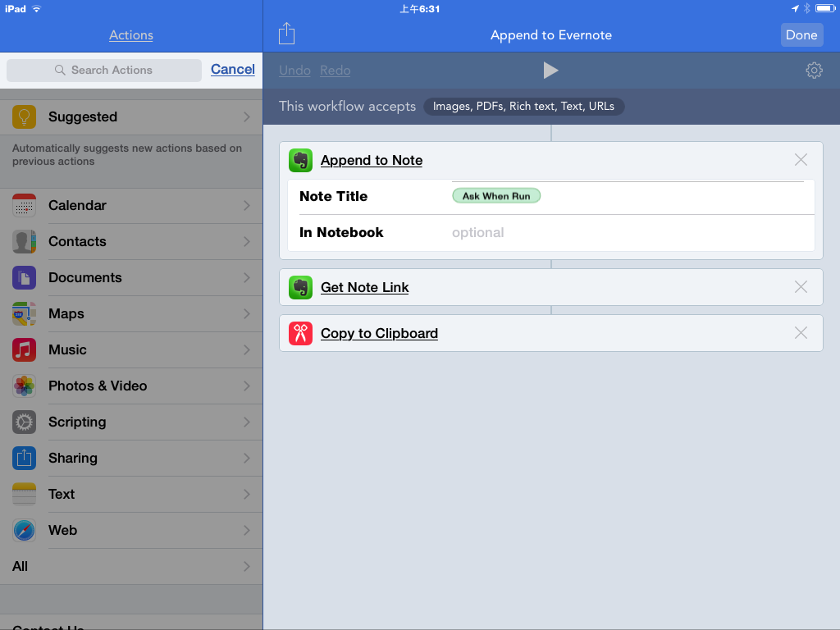Tap the share icon in the header
Screen dimensions: 840x630
coord(286,34)
